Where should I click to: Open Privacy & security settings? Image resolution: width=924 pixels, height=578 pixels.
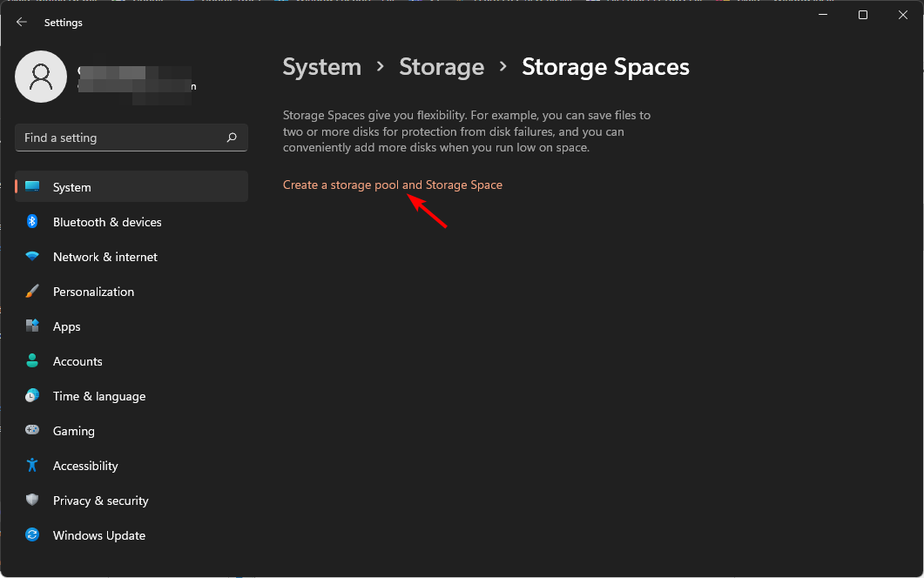click(x=100, y=501)
